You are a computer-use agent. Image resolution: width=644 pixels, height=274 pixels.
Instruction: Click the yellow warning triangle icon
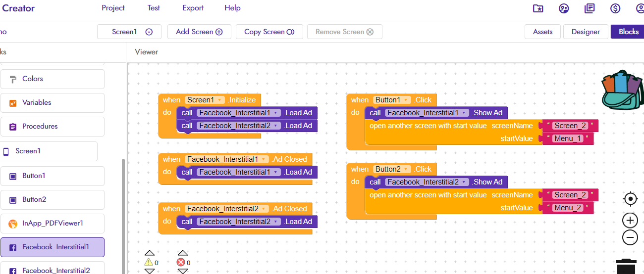coord(149,262)
